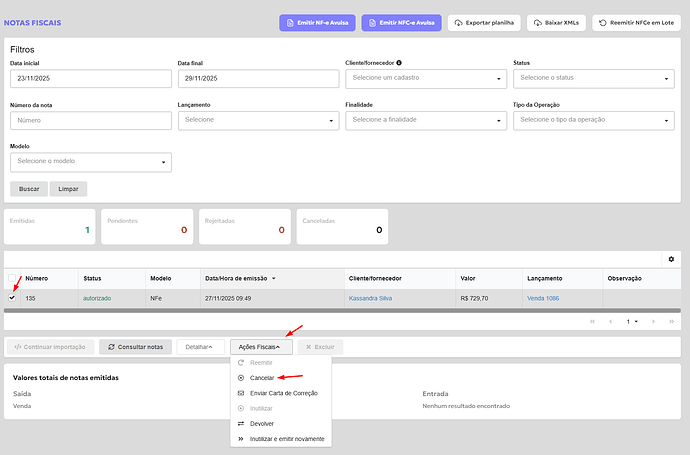Click the Baixar XMLs download button
This screenshot has height=455, width=690.
[558, 22]
